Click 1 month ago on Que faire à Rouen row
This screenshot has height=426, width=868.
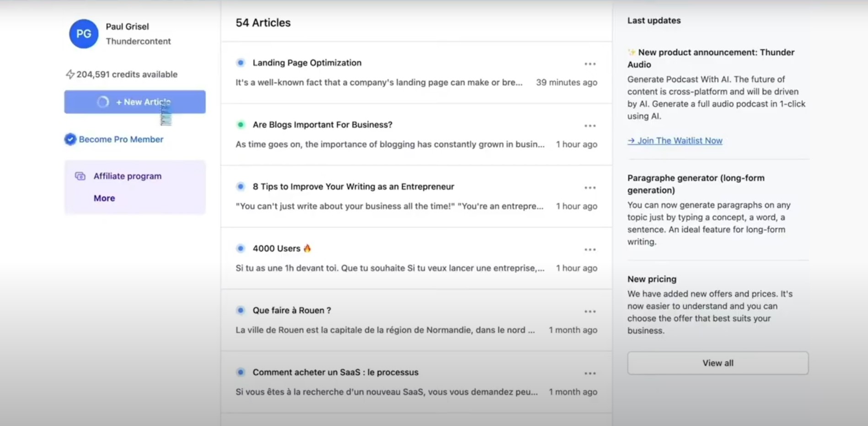pyautogui.click(x=573, y=330)
